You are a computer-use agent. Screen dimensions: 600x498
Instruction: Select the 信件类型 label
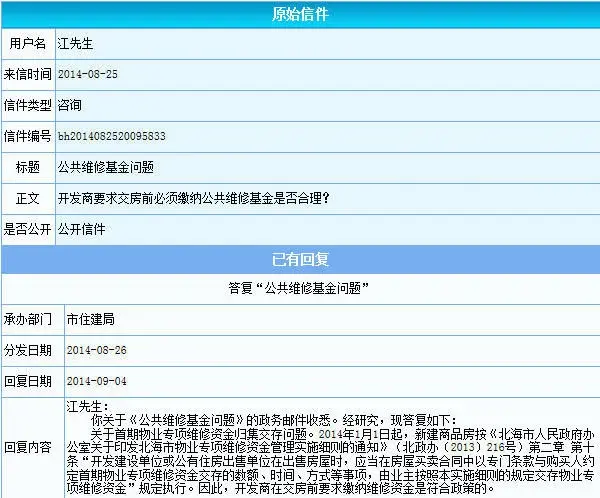coord(28,105)
